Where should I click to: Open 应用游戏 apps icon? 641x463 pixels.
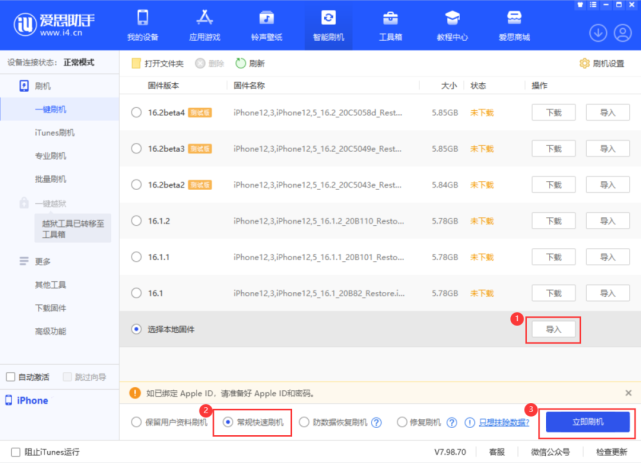pyautogui.click(x=204, y=18)
